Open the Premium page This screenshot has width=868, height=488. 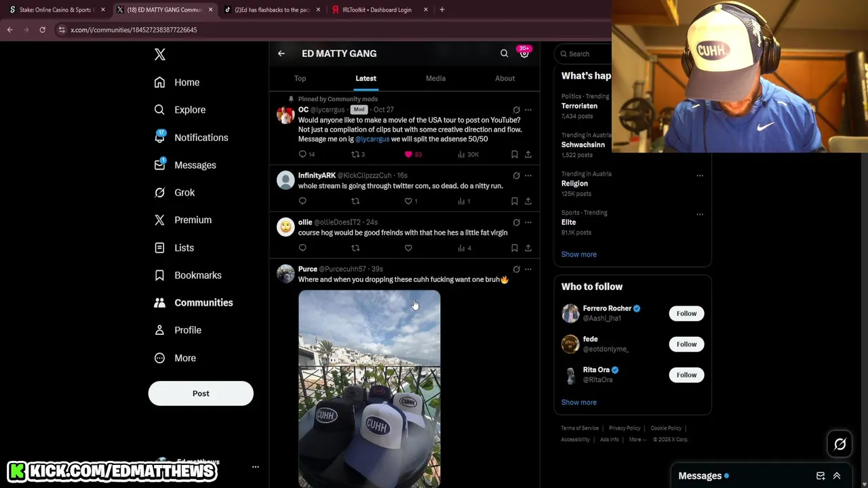(183, 220)
